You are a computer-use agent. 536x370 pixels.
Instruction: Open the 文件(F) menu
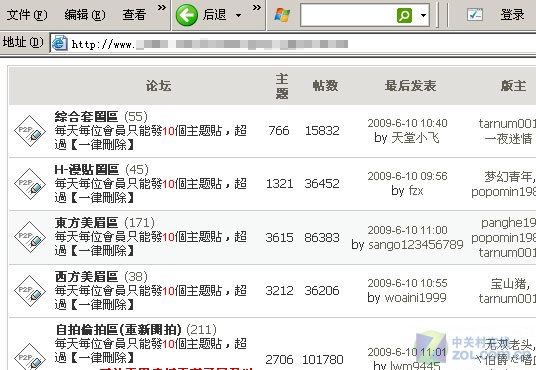pyautogui.click(x=27, y=15)
